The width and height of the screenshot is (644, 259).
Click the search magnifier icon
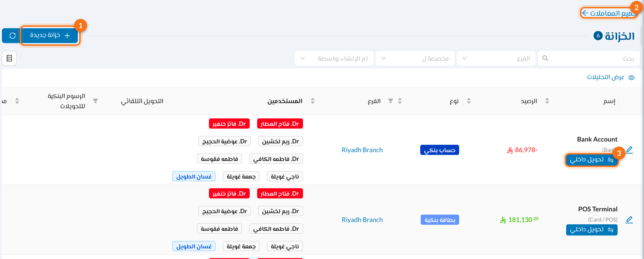click(x=545, y=58)
